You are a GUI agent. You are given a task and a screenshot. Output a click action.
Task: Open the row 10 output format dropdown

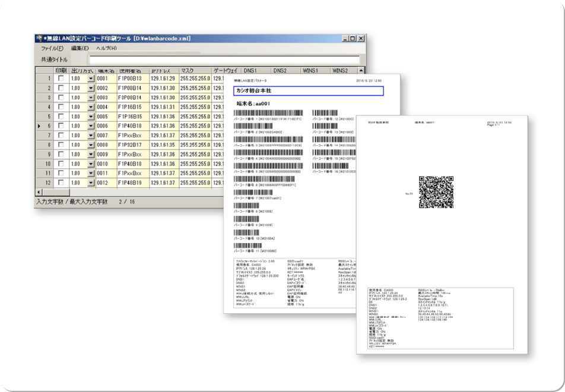click(90, 164)
